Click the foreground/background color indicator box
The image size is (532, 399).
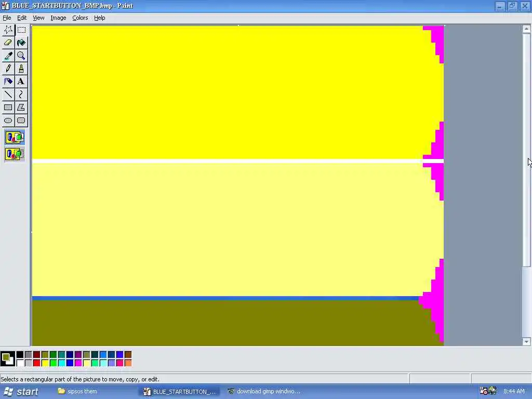click(x=7, y=358)
